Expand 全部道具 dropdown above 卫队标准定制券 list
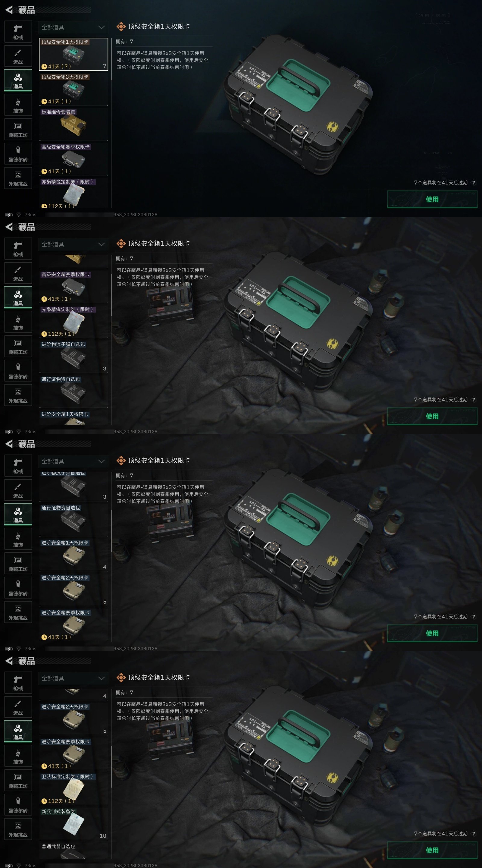 pyautogui.click(x=74, y=678)
